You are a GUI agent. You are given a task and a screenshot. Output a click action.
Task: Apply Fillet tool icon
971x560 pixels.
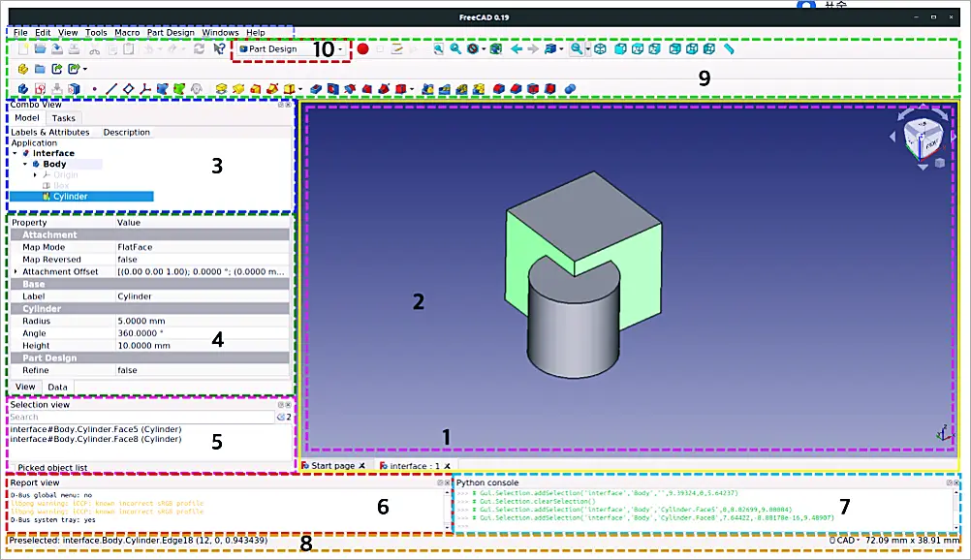[x=498, y=89]
